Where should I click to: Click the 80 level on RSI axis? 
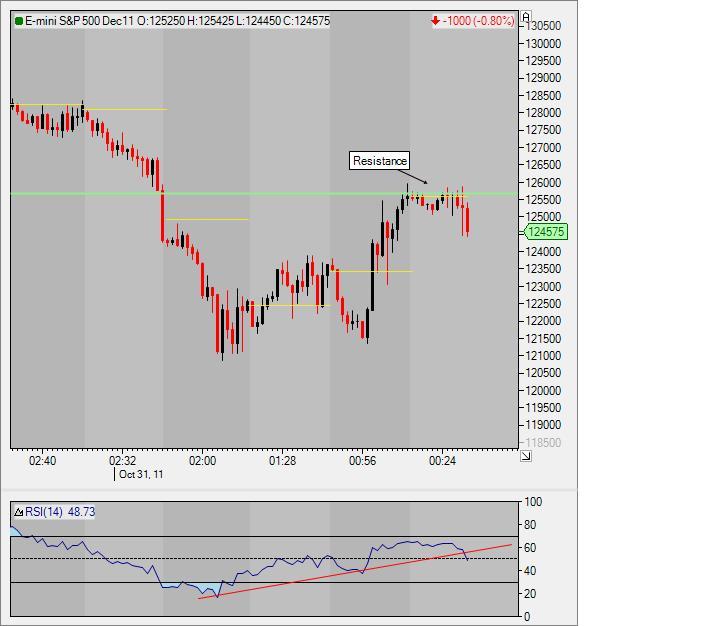[x=530, y=525]
